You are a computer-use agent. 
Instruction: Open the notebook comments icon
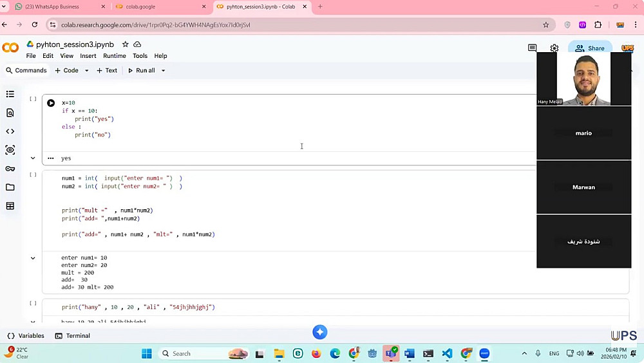pos(533,48)
